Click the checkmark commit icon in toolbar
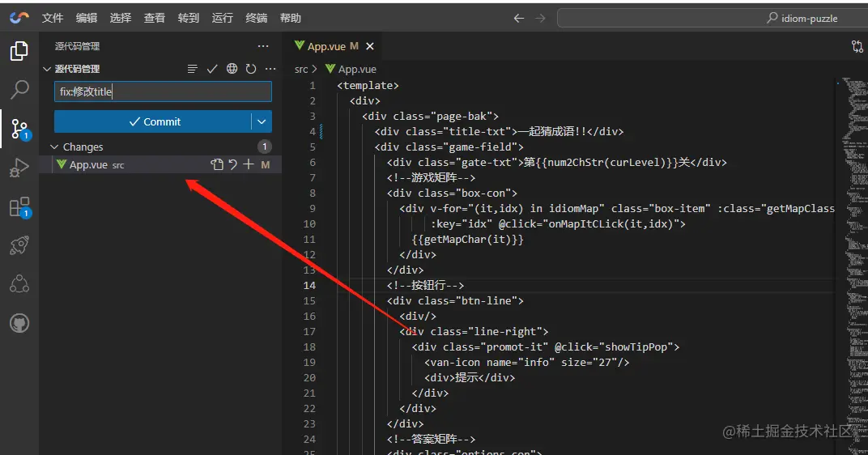Viewport: 868px width, 455px height. click(211, 69)
